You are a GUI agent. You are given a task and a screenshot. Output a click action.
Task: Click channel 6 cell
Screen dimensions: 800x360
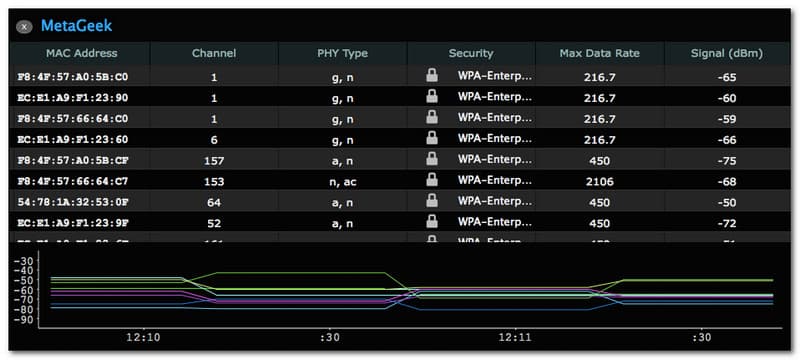coord(214,140)
